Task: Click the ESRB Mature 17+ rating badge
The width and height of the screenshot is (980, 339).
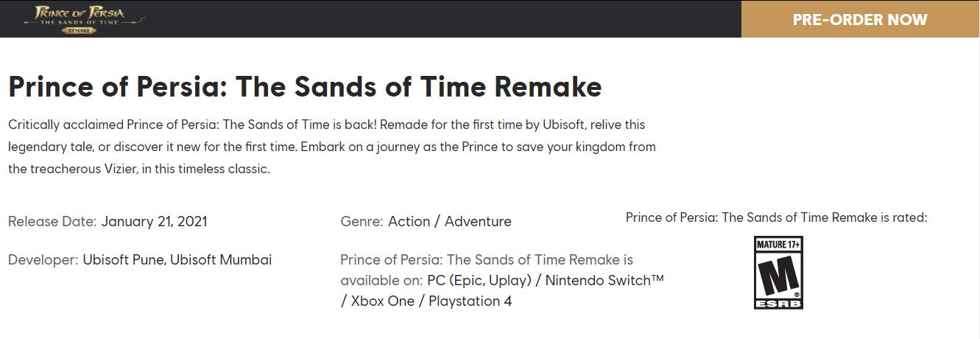Action: [x=778, y=272]
